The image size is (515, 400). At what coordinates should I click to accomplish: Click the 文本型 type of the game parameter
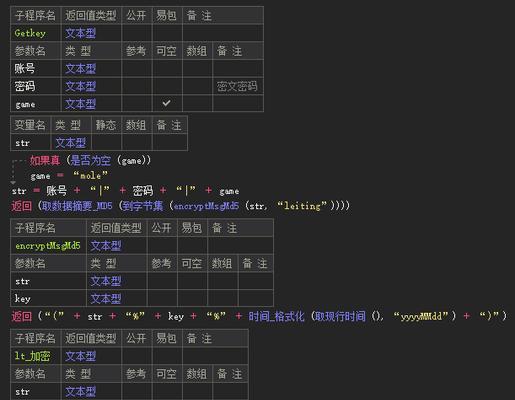[x=80, y=104]
